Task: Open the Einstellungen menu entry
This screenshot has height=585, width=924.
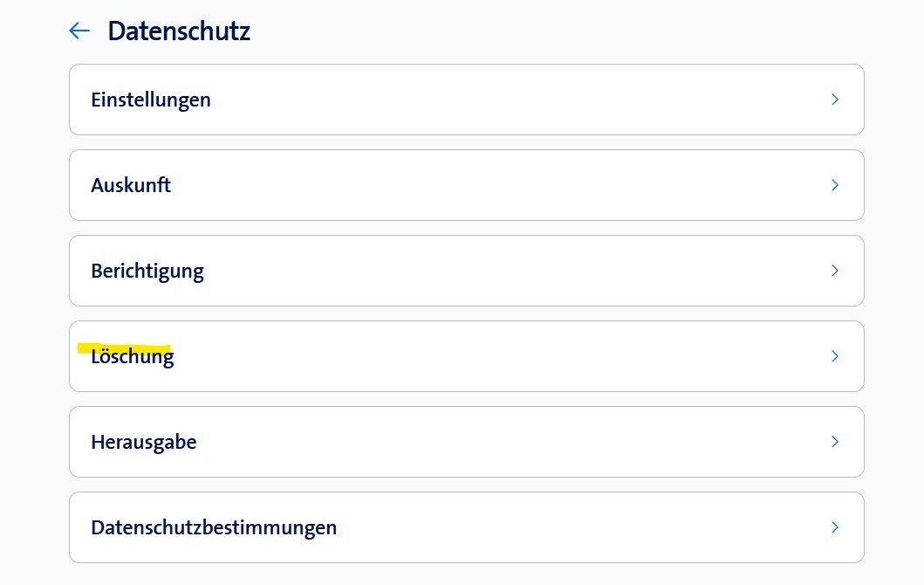Action: [151, 100]
